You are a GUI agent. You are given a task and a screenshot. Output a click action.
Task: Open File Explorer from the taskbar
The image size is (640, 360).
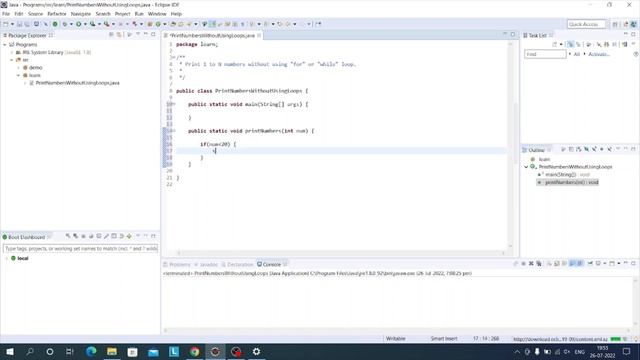(112, 351)
